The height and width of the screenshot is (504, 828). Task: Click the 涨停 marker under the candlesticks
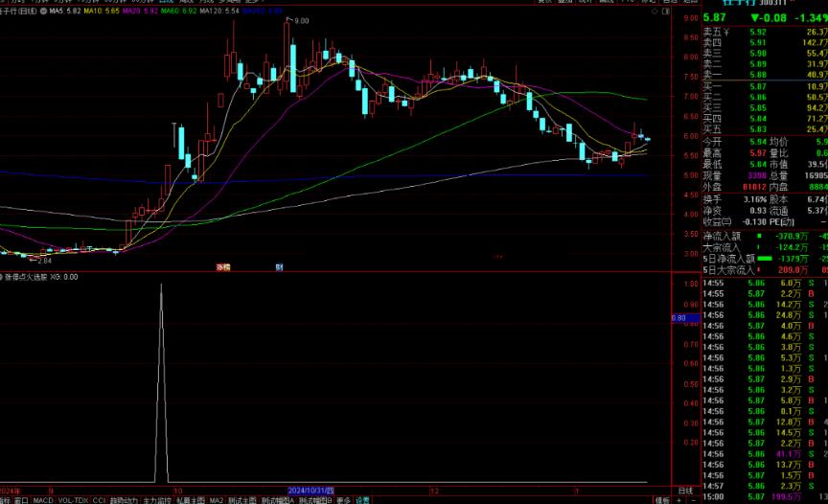(223, 267)
